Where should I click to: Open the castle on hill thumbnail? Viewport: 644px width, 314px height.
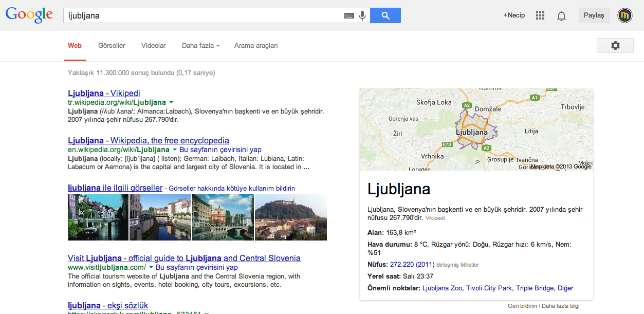click(291, 217)
